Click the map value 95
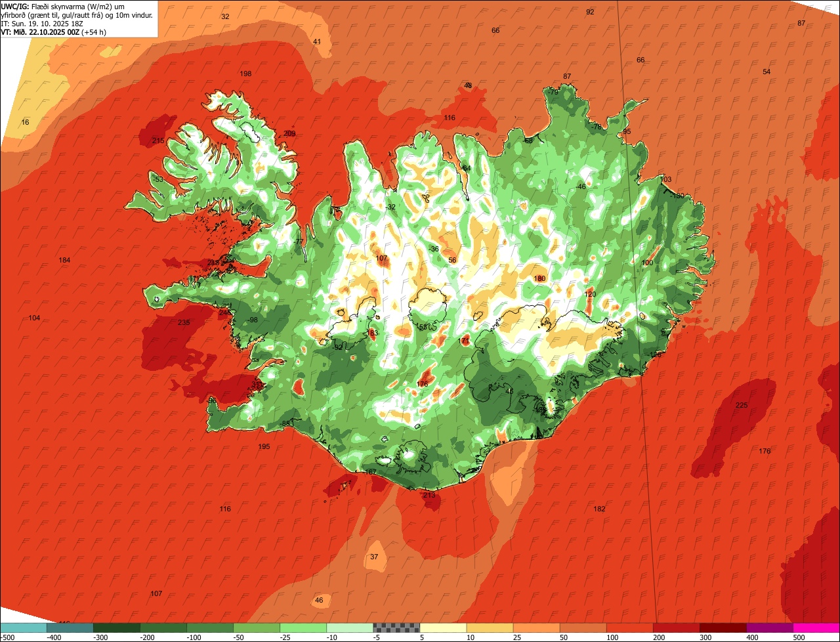Screen dimensions: 840x642 tap(627, 131)
